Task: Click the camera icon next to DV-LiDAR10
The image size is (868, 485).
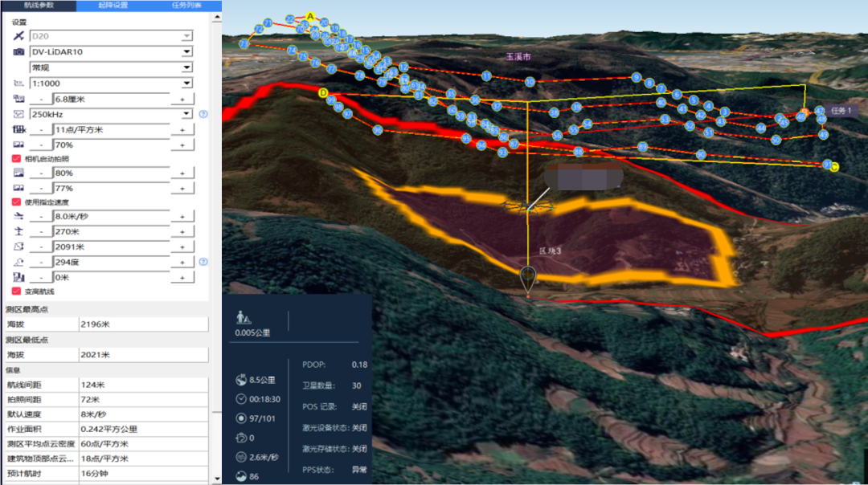Action: tap(18, 52)
